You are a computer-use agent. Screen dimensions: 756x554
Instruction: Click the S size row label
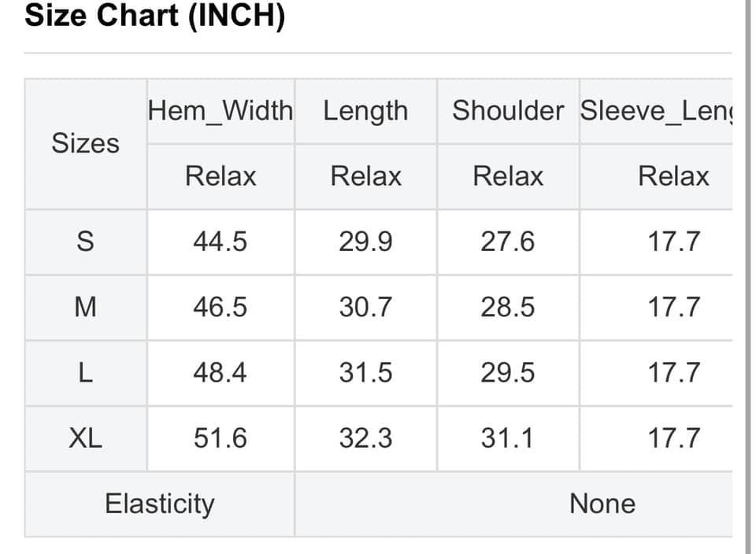coord(85,242)
